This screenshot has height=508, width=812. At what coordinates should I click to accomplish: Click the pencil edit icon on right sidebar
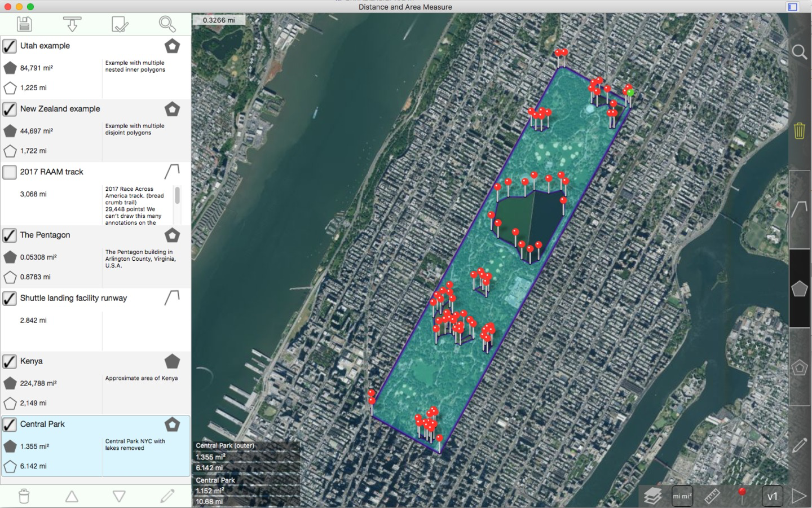(x=800, y=445)
